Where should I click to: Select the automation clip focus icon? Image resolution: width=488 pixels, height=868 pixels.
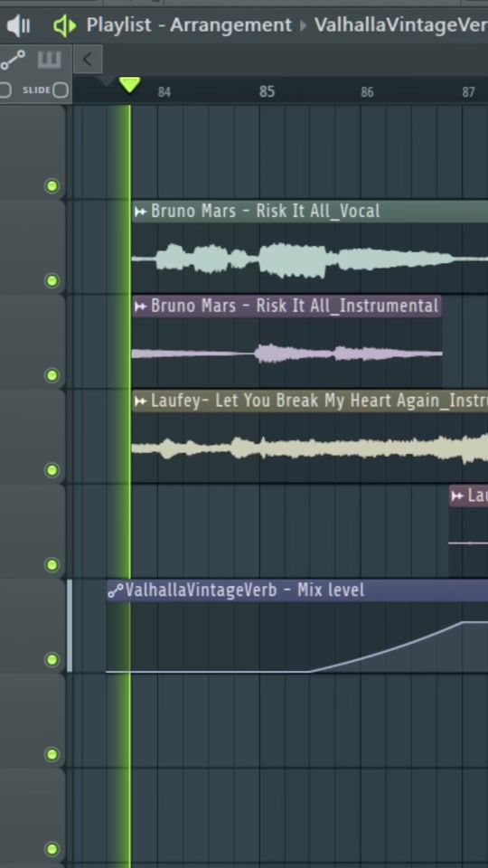click(13, 60)
